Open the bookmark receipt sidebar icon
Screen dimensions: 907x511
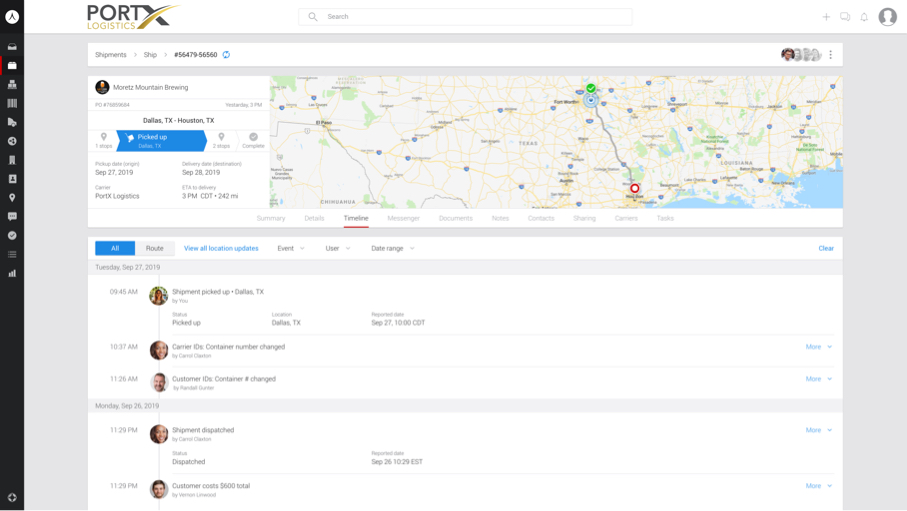12,160
